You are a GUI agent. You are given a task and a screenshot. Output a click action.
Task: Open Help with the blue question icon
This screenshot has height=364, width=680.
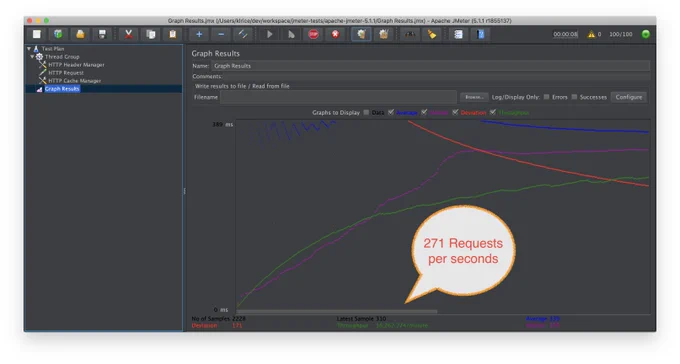481,34
